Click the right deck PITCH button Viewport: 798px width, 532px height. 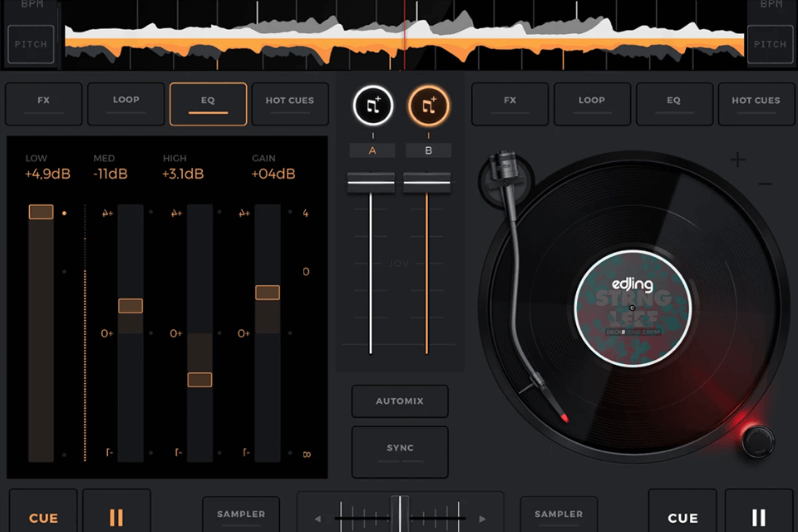point(770,44)
